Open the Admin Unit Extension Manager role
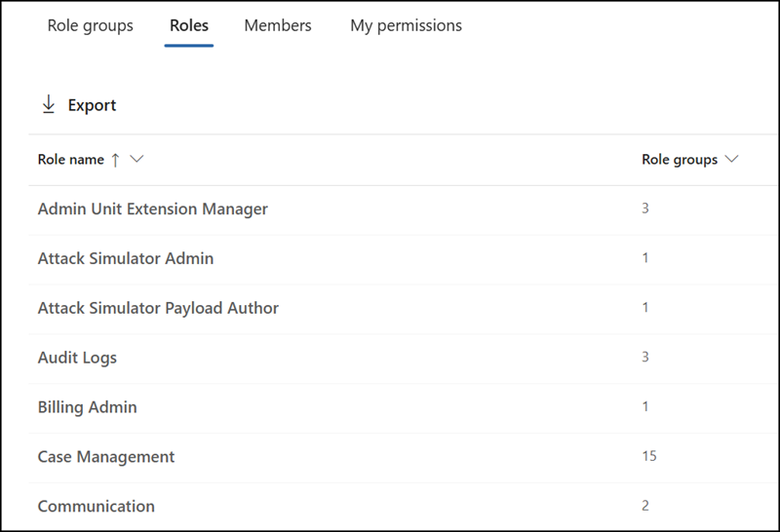This screenshot has width=780, height=532. pyautogui.click(x=153, y=209)
